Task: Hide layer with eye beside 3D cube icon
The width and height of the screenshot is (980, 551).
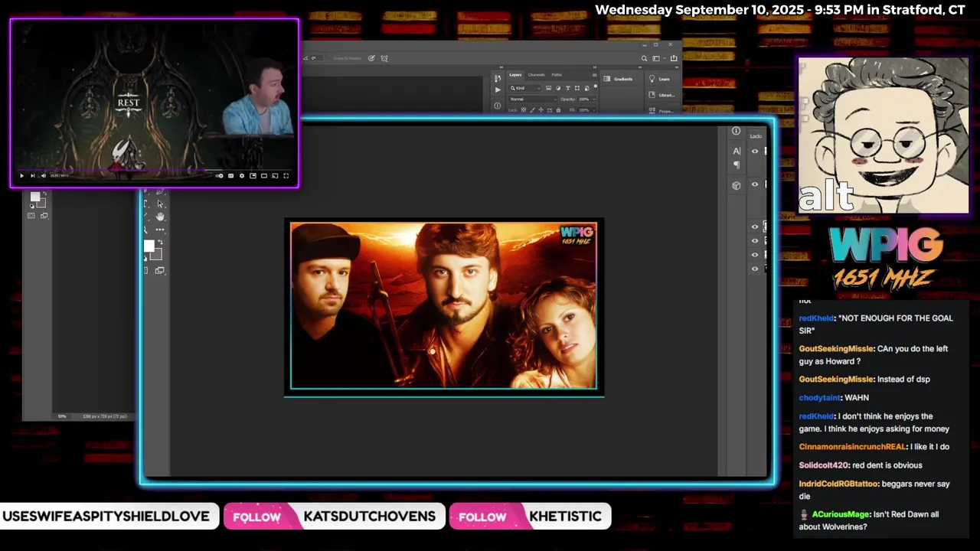Action: click(x=755, y=184)
